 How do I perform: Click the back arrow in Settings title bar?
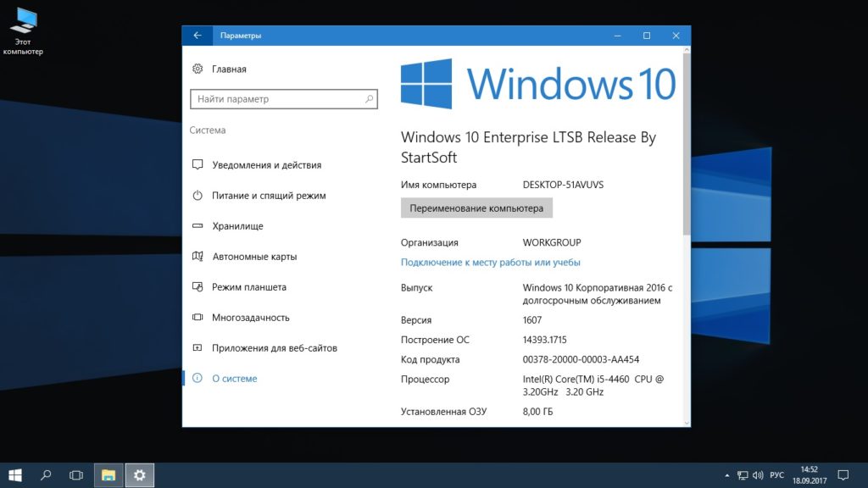tap(198, 36)
